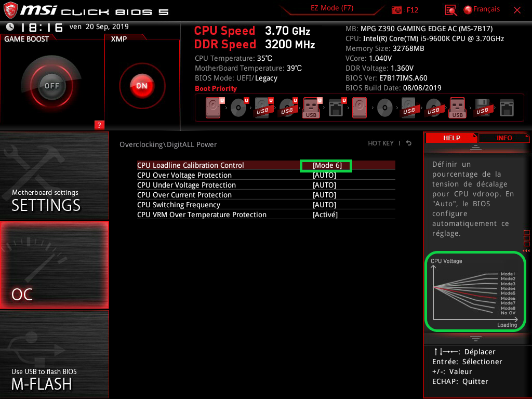Image resolution: width=532 pixels, height=399 pixels.
Task: Open the Français language selector
Action: point(486,9)
